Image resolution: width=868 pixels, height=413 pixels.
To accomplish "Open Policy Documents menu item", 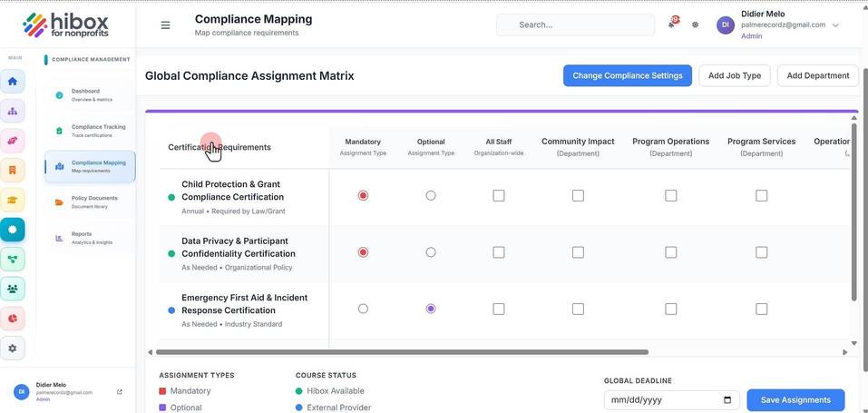I will tap(90, 202).
